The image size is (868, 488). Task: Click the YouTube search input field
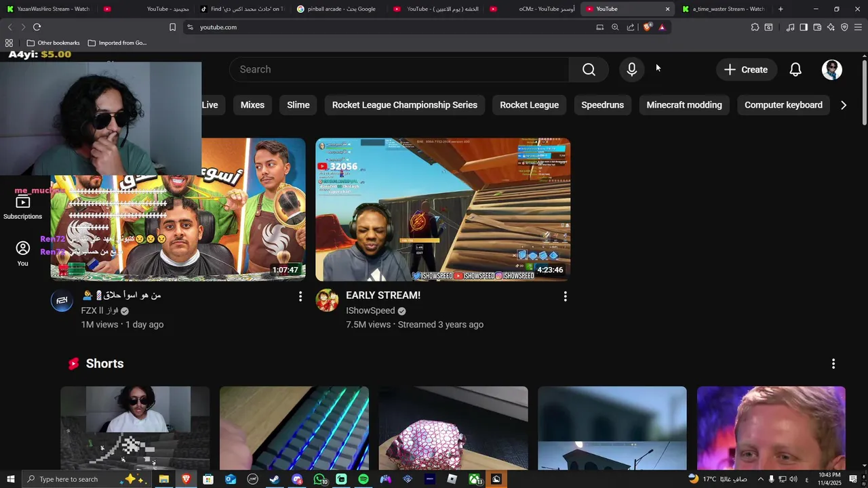click(400, 69)
